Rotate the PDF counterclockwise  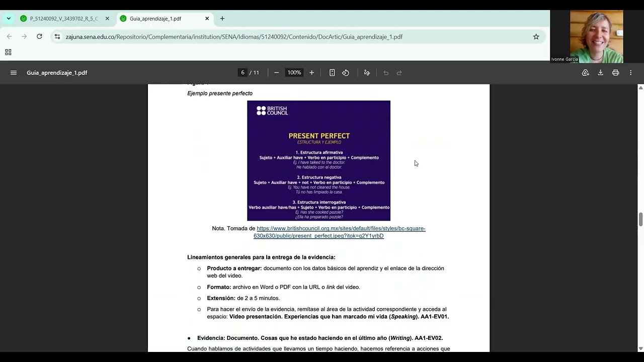click(346, 73)
